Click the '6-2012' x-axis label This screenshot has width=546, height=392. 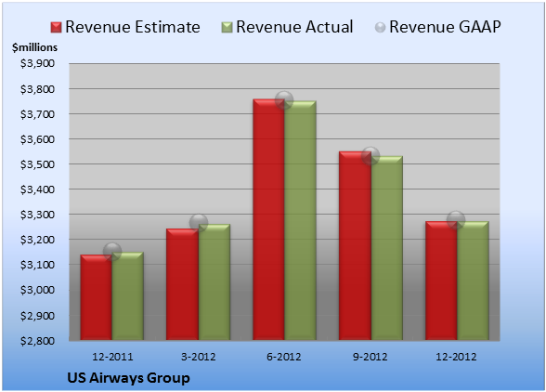click(284, 357)
